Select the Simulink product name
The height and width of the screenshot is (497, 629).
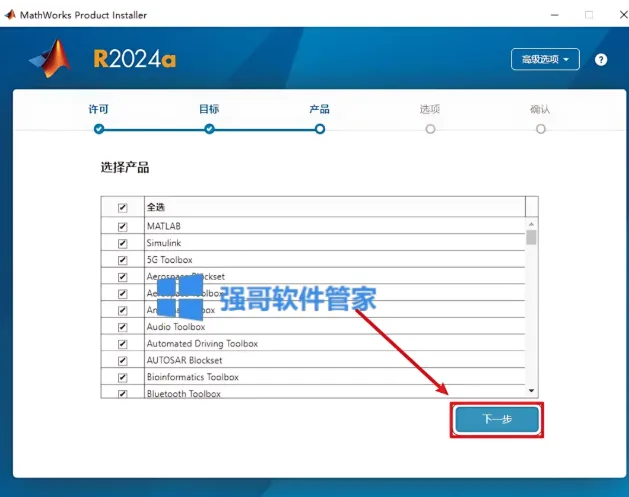pos(164,243)
